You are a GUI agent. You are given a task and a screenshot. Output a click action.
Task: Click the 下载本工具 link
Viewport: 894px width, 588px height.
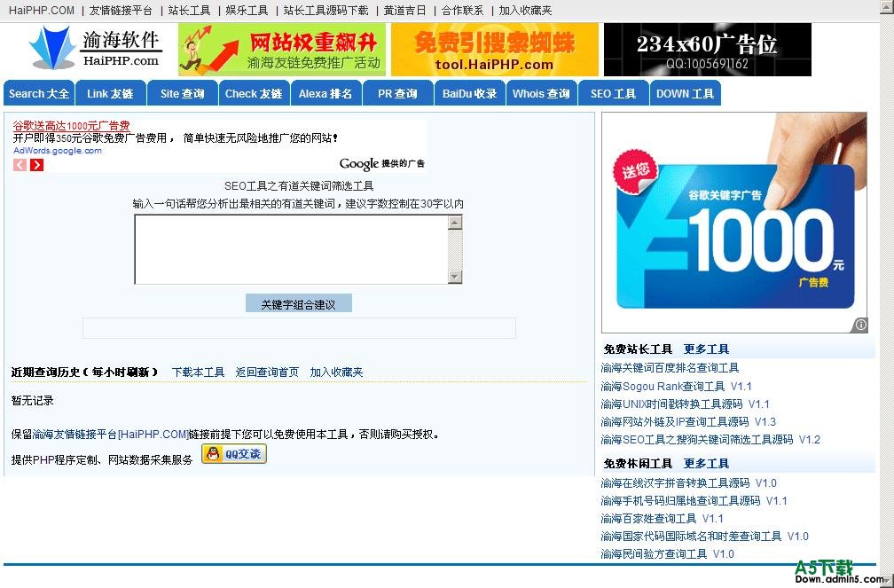coord(199,372)
